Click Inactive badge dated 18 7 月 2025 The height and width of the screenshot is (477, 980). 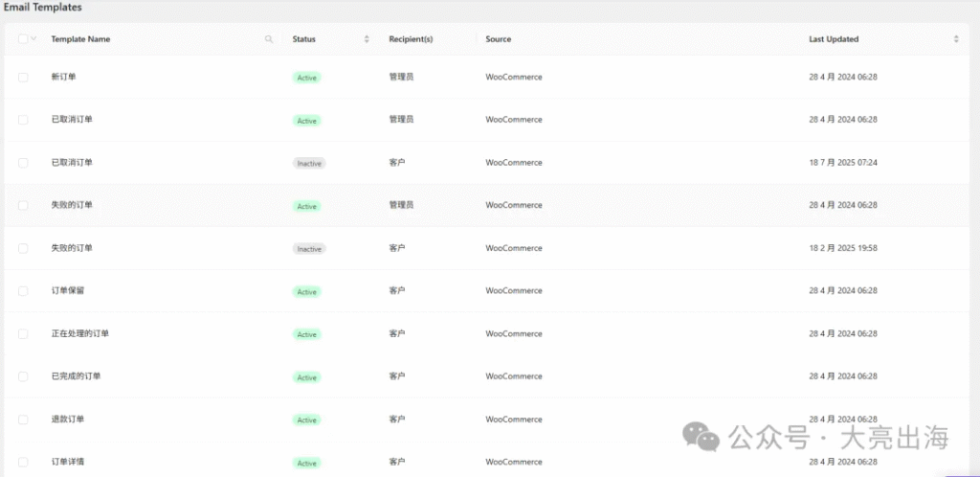(x=309, y=163)
